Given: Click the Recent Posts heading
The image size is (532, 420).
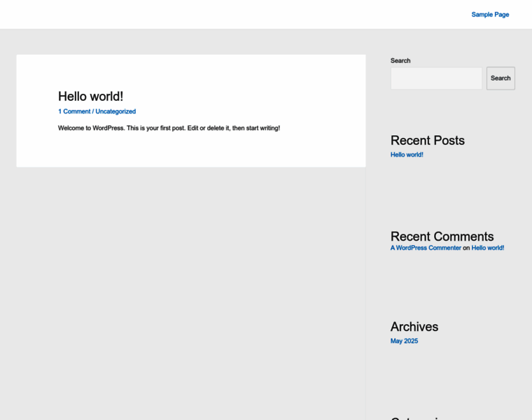Looking at the screenshot, I should [428, 141].
